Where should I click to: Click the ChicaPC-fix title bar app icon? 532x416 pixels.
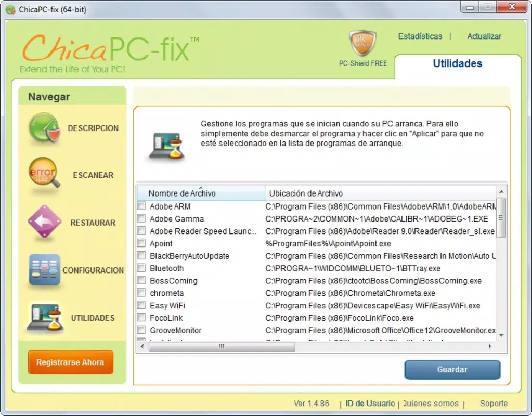10,9
